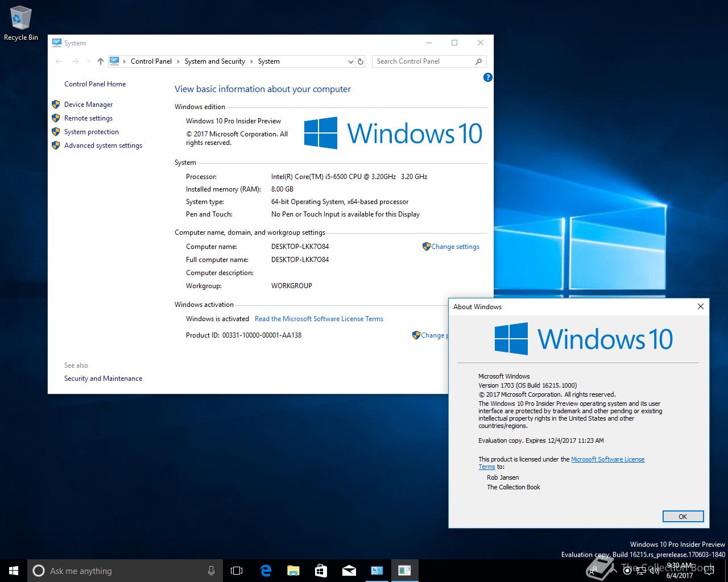The width and height of the screenshot is (728, 582).
Task: Go up one level with the up arrow
Action: (101, 61)
